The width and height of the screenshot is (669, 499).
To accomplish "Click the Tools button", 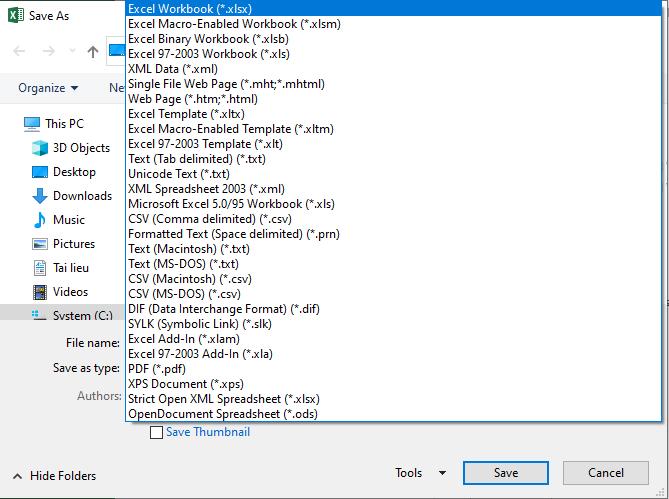I will click(408, 473).
